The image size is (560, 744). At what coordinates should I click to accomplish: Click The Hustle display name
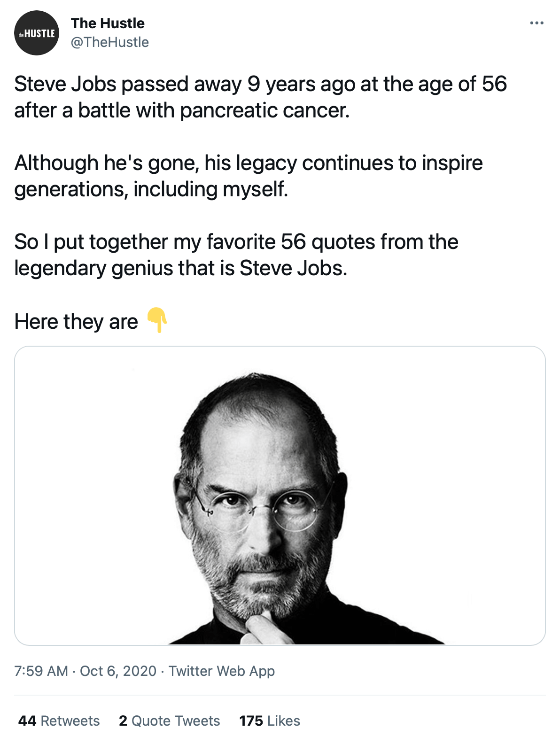pos(108,23)
